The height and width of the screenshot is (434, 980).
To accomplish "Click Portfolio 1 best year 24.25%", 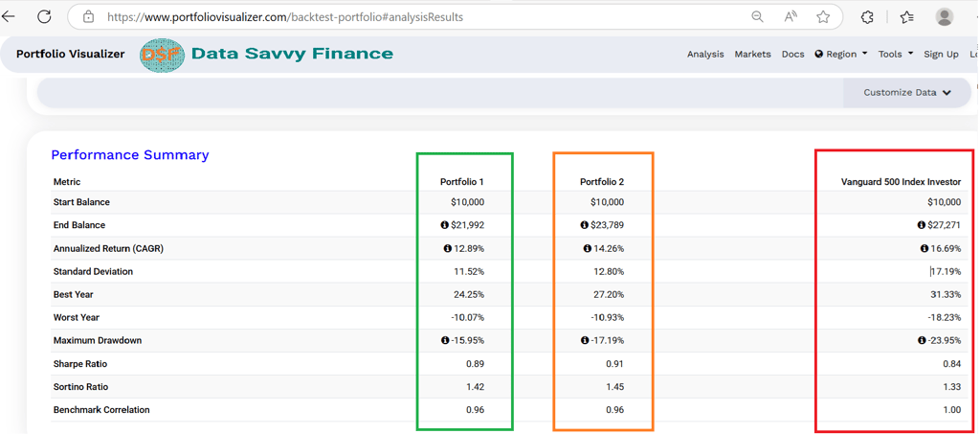I will click(x=468, y=294).
